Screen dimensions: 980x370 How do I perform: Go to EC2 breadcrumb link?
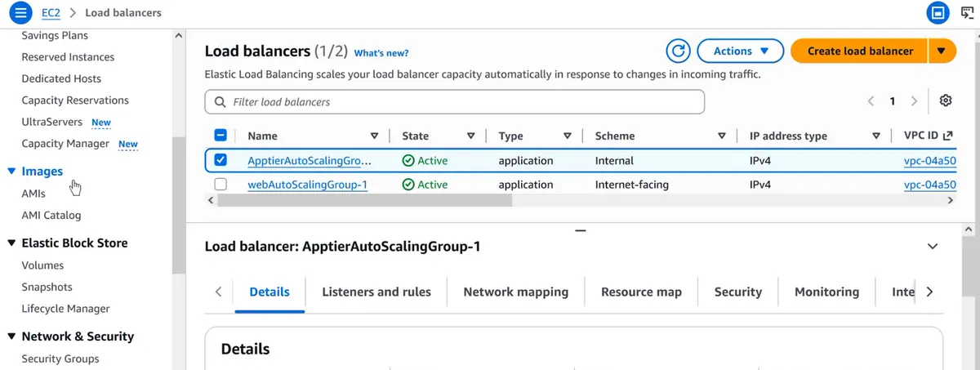point(51,13)
